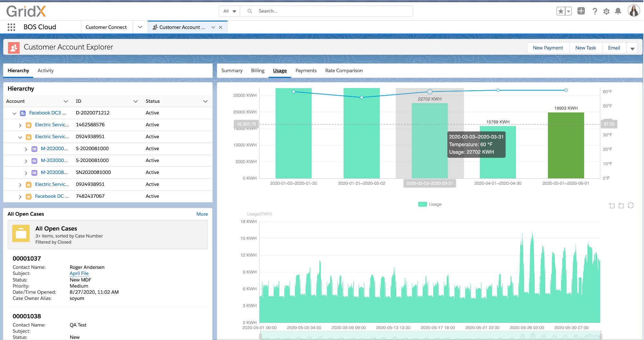Open the April File case link
The image size is (644, 340).
click(x=79, y=273)
